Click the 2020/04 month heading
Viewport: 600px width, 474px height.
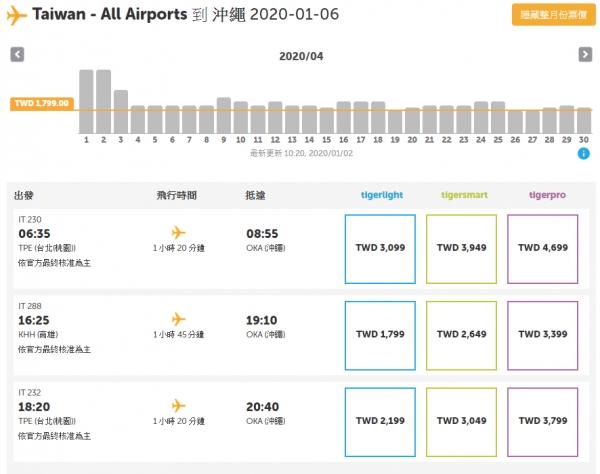click(x=301, y=56)
